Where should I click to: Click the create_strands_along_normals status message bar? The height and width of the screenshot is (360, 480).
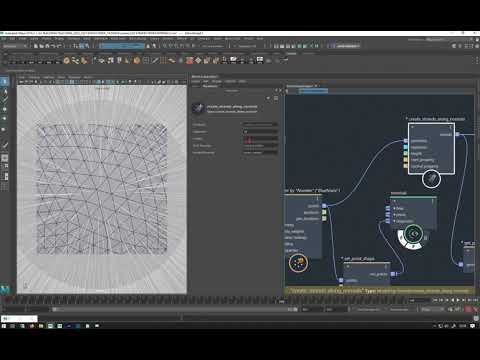[x=379, y=291]
